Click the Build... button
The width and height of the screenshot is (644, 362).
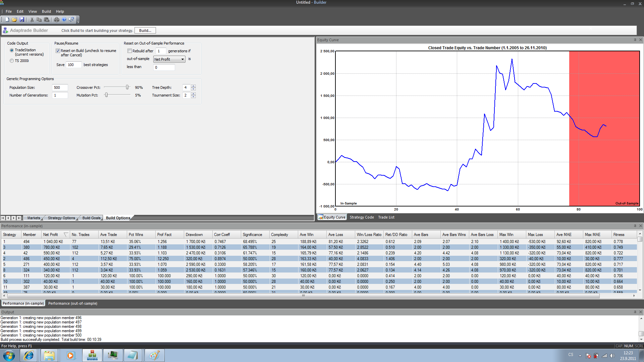[x=145, y=31]
